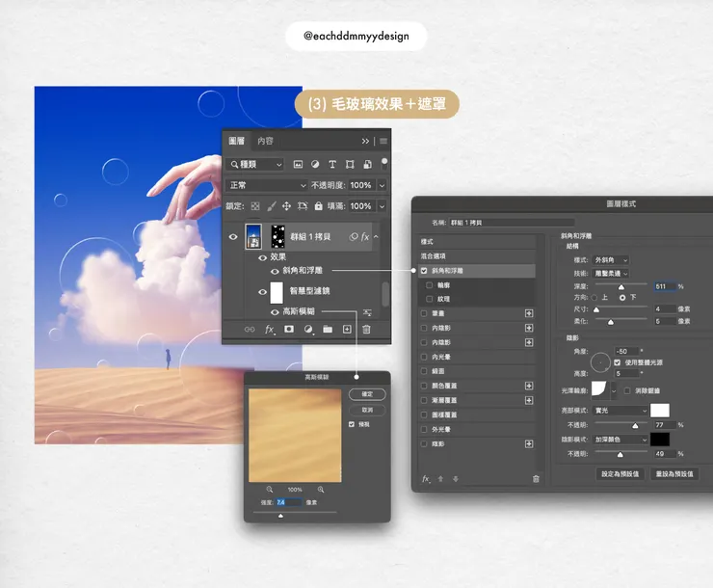
Task: Create a new group folder icon
Action: click(328, 329)
